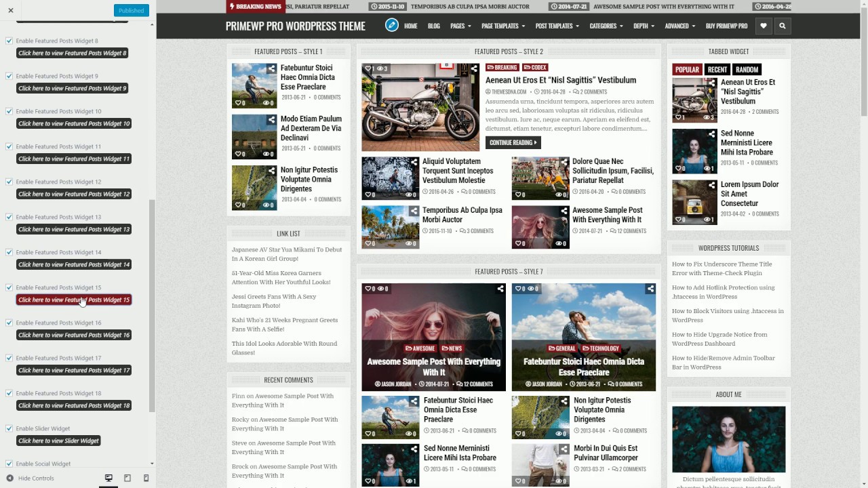Open the heart icon in the navigation bar
The image size is (868, 488).
(764, 26)
